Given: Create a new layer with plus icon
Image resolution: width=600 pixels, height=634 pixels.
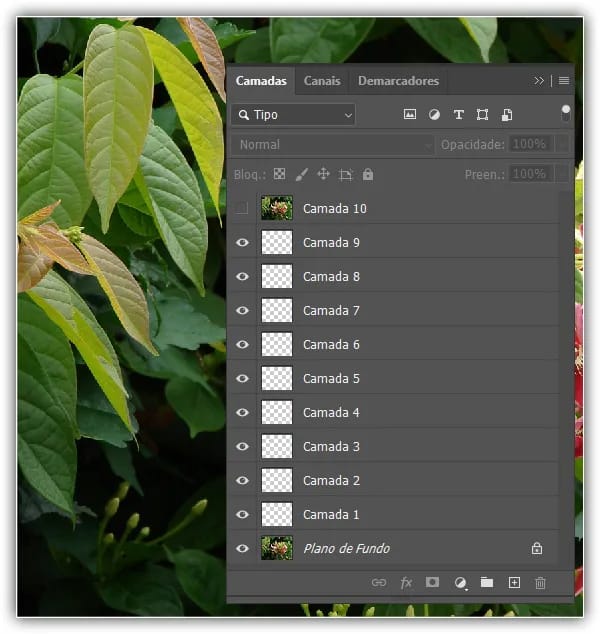Looking at the screenshot, I should pyautogui.click(x=514, y=582).
